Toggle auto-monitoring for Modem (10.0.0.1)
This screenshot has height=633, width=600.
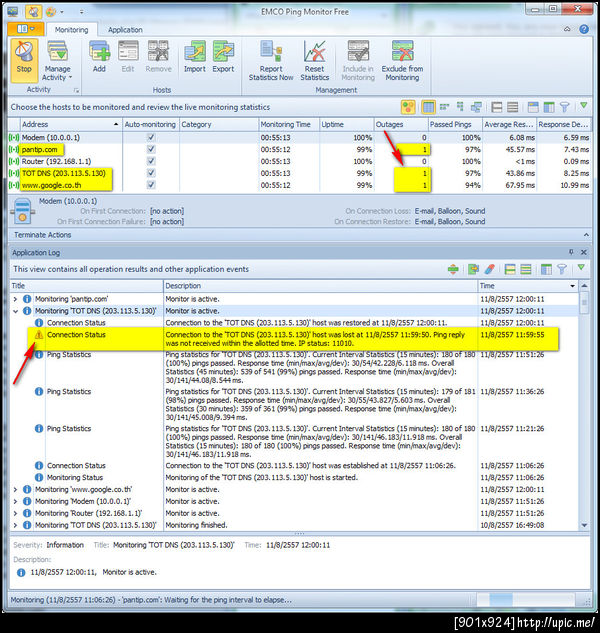click(151, 137)
